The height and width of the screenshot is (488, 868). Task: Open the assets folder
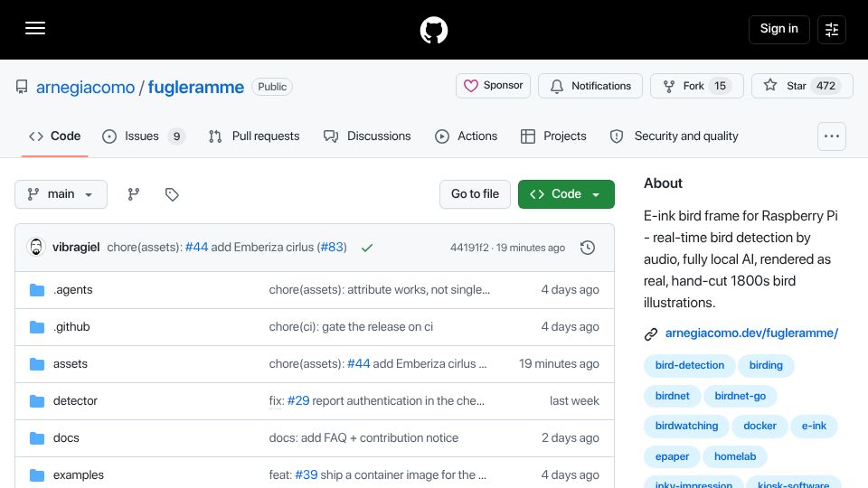[71, 364]
